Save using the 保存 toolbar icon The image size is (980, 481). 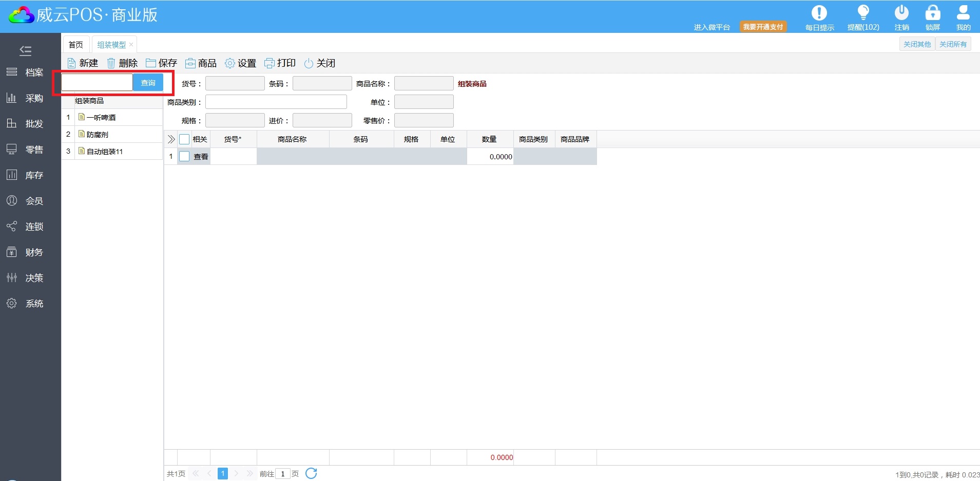point(151,63)
